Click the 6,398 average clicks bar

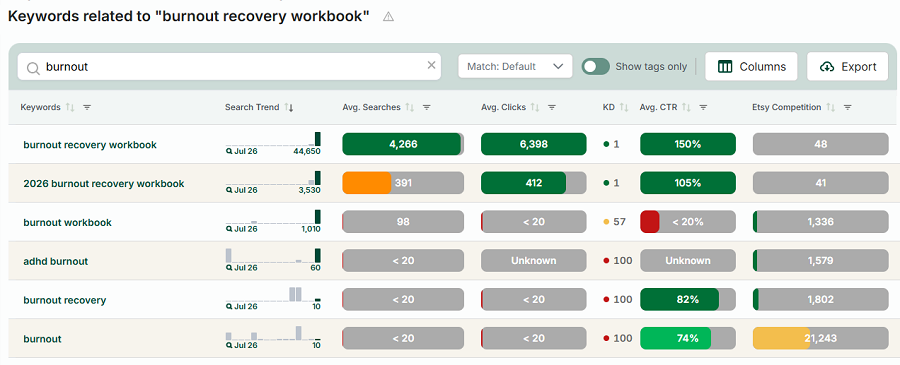(534, 144)
